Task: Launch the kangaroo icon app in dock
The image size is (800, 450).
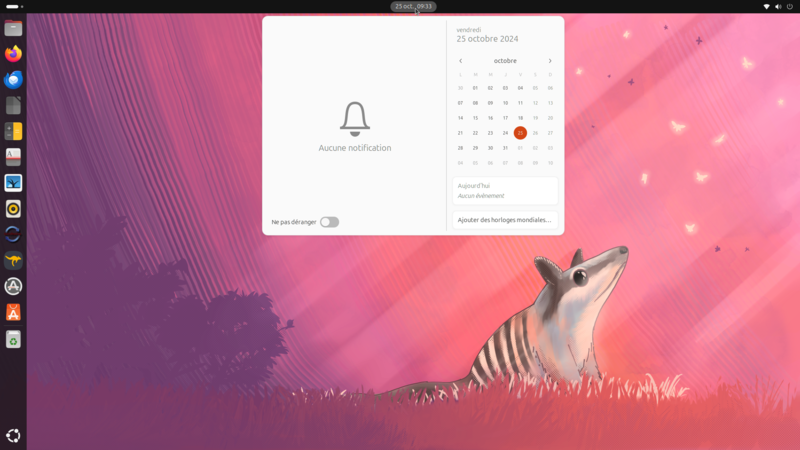Action: [13, 260]
